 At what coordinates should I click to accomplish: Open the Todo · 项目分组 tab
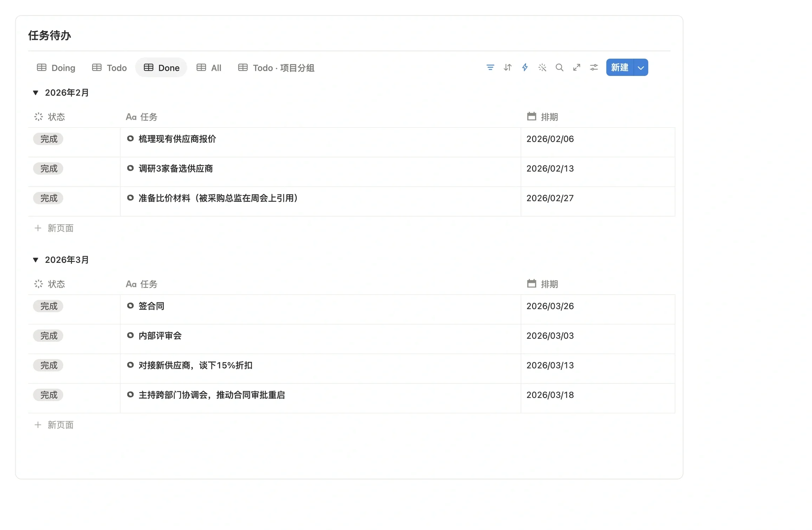click(276, 68)
